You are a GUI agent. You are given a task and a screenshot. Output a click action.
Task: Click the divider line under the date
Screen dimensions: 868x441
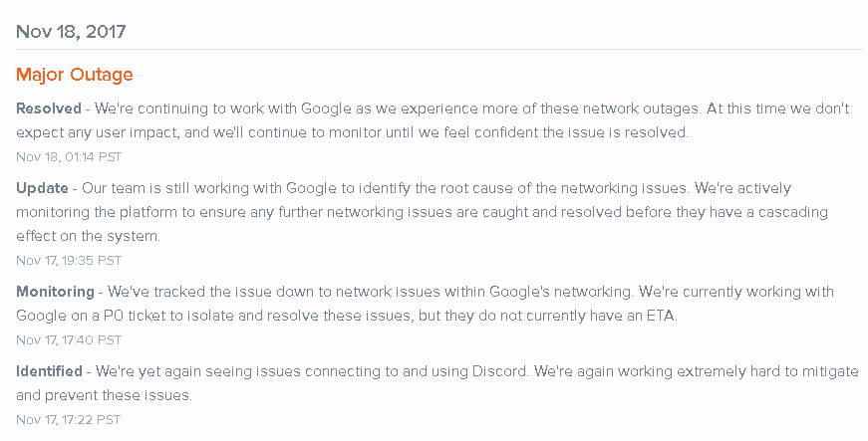click(x=438, y=50)
